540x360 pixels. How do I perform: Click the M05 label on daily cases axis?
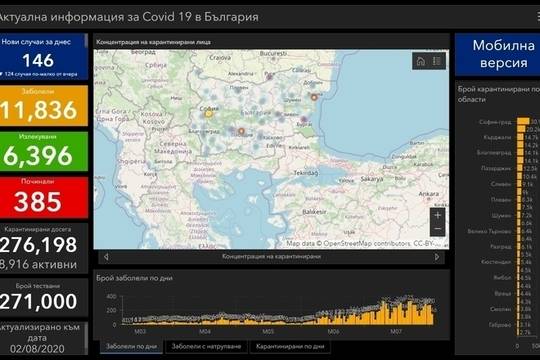click(x=268, y=331)
